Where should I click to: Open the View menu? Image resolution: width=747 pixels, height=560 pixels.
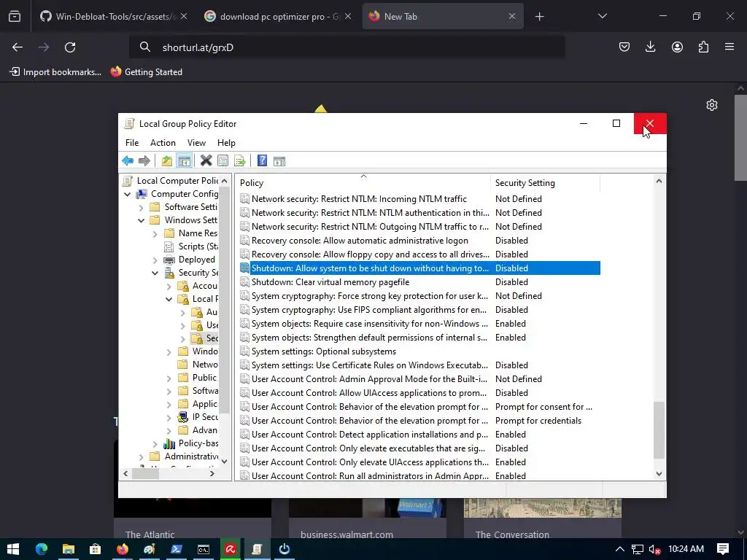point(196,143)
